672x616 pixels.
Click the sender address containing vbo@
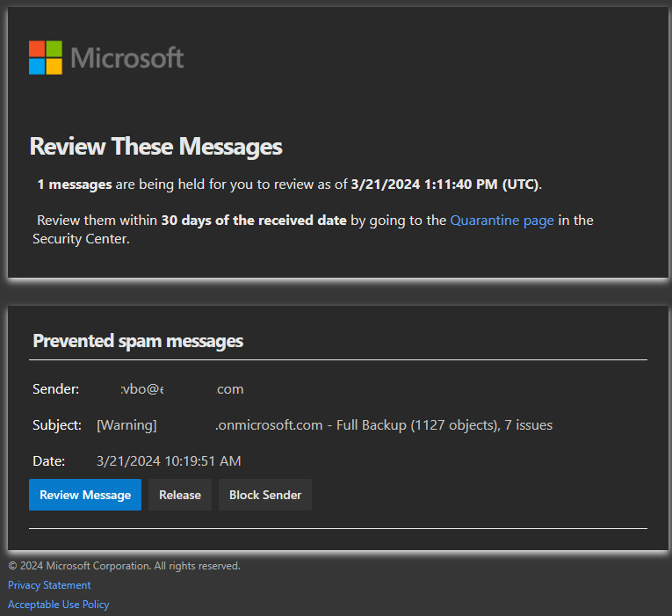coord(182,389)
